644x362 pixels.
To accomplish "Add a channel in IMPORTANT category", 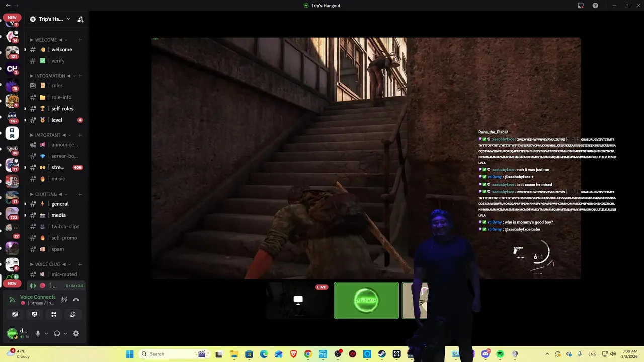I will click(x=80, y=135).
